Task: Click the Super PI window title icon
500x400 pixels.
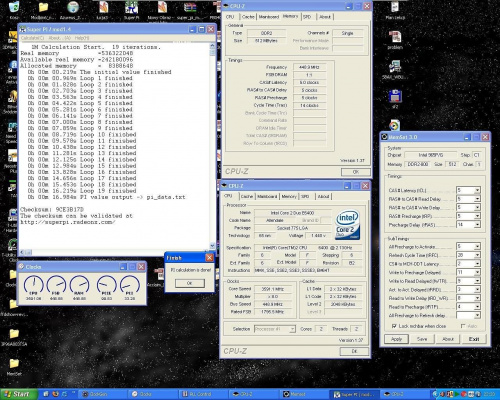Action: pos(23,29)
